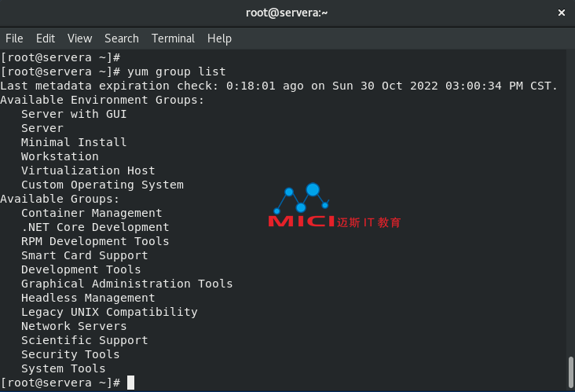The height and width of the screenshot is (392, 575).
Task: Open the Search menu
Action: 121,38
